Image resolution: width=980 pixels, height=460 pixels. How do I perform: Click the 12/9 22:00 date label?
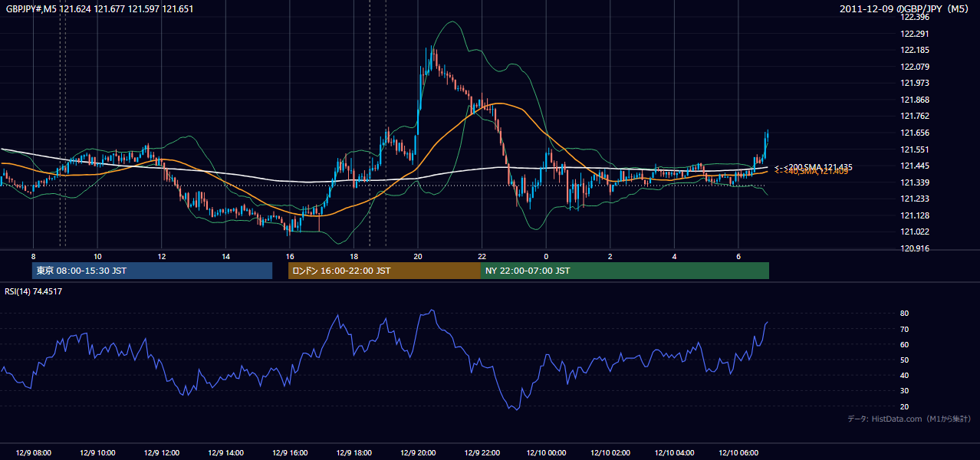coord(482,453)
